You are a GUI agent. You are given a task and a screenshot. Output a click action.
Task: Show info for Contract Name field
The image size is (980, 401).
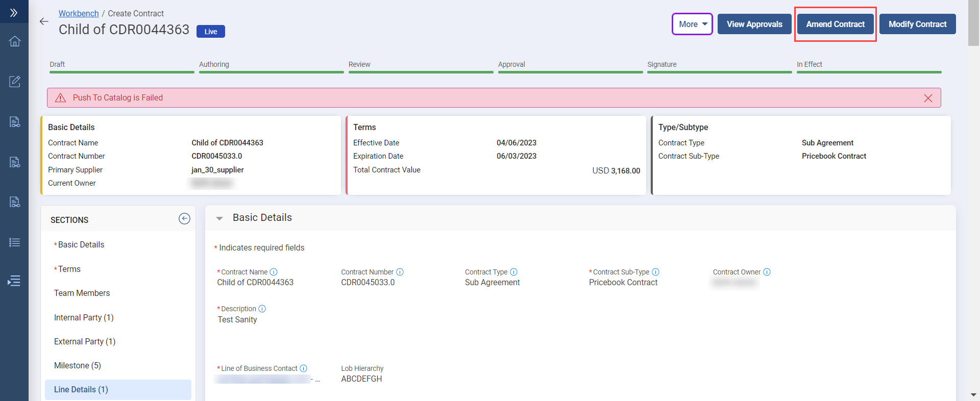click(274, 272)
